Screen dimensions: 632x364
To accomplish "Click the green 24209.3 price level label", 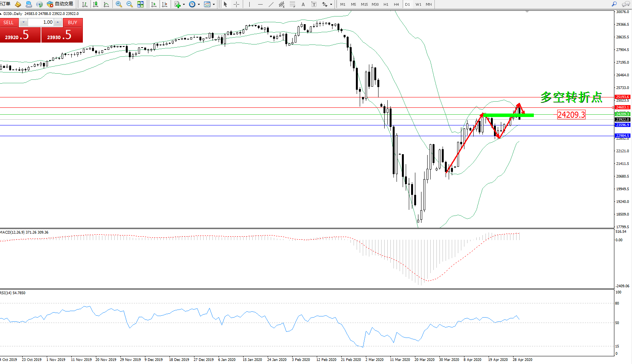I will tap(622, 114).
